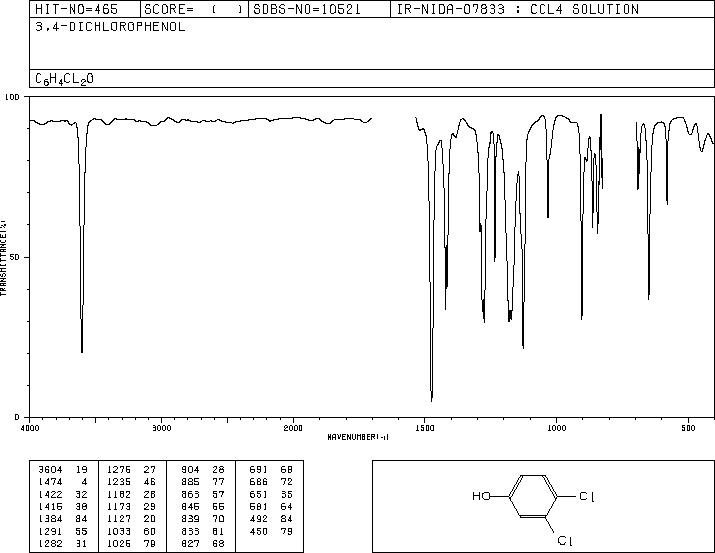This screenshot has width=715, height=553.
Task: Select the 1182 peak table entry
Action: 131,495
